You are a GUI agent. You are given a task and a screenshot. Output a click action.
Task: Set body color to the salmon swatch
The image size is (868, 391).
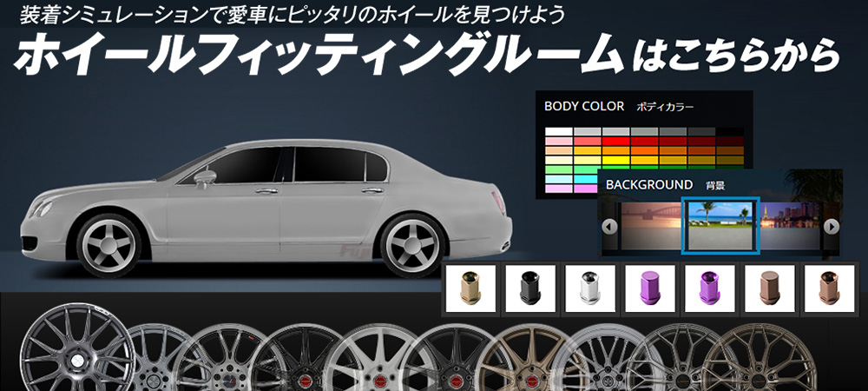[x=588, y=142]
